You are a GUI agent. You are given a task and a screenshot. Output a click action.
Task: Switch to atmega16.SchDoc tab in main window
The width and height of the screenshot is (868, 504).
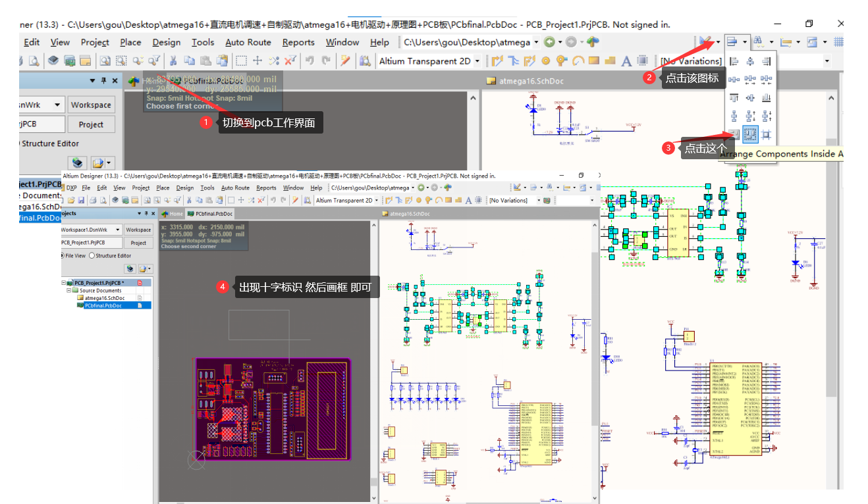pyautogui.click(x=524, y=81)
